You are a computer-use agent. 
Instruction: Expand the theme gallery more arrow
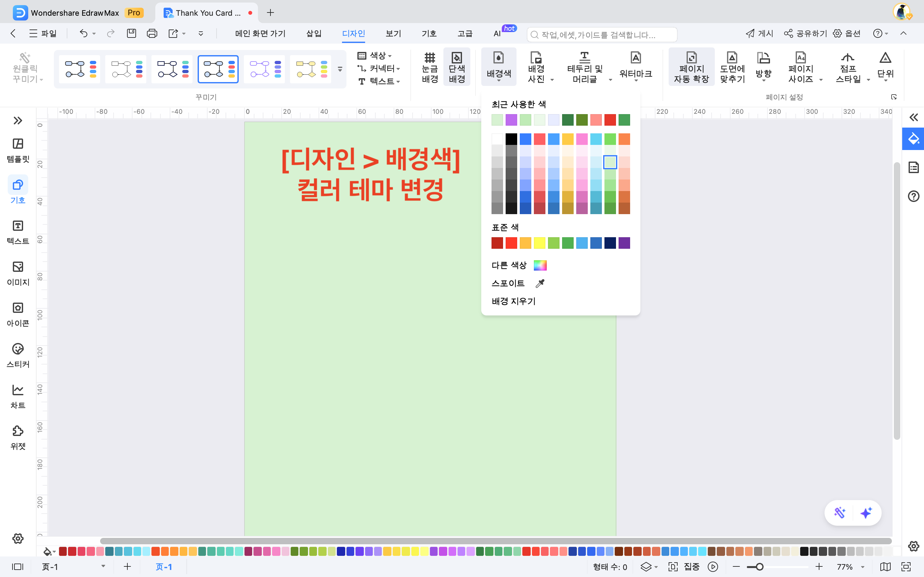coord(340,69)
